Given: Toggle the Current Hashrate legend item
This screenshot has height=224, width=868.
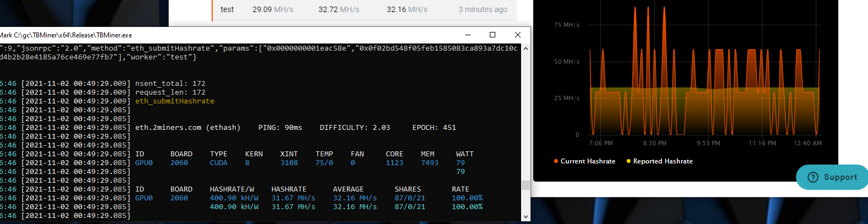Looking at the screenshot, I should [x=584, y=161].
